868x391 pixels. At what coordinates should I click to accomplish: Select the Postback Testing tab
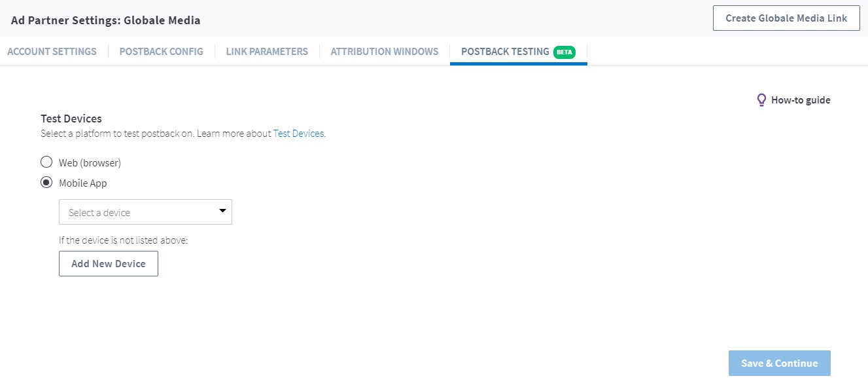point(518,51)
